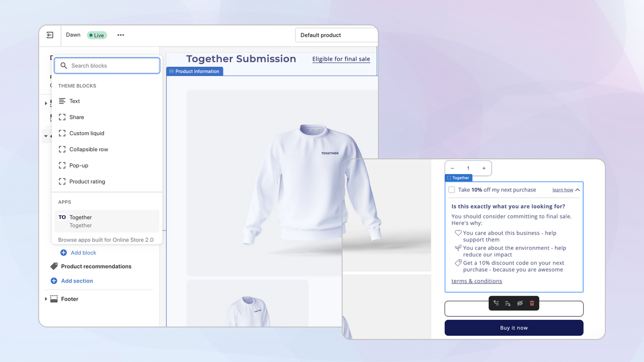Hide the block using the eye-slash icon
Screen dimensions: 644x362
[x=520, y=303]
